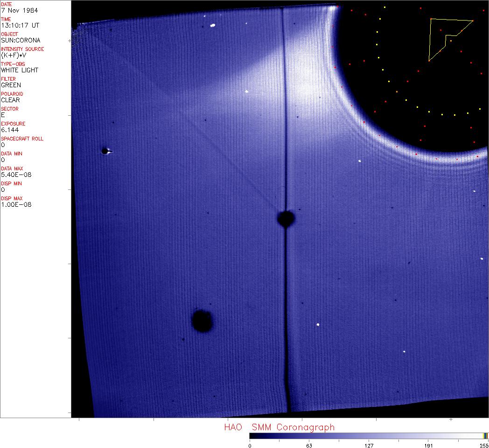Viewport: 489px width, 448px height.
Task: Click the date value 7 Nov 1984
Action: [x=20, y=10]
